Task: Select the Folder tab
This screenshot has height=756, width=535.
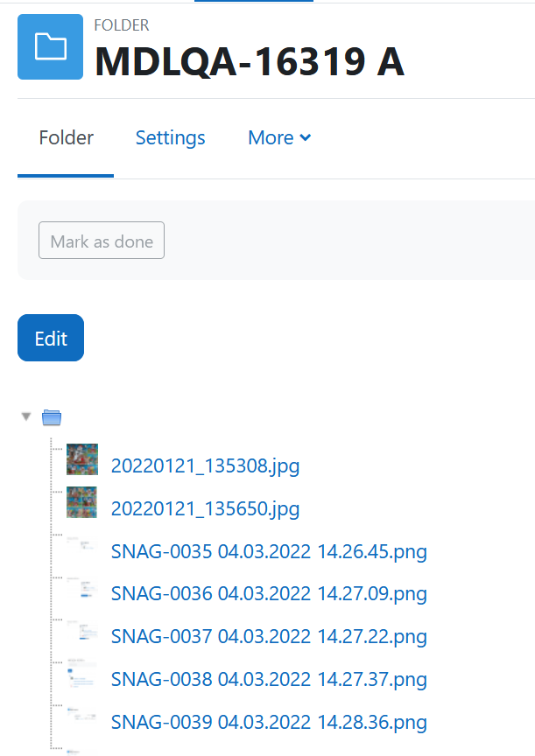Action: [66, 138]
